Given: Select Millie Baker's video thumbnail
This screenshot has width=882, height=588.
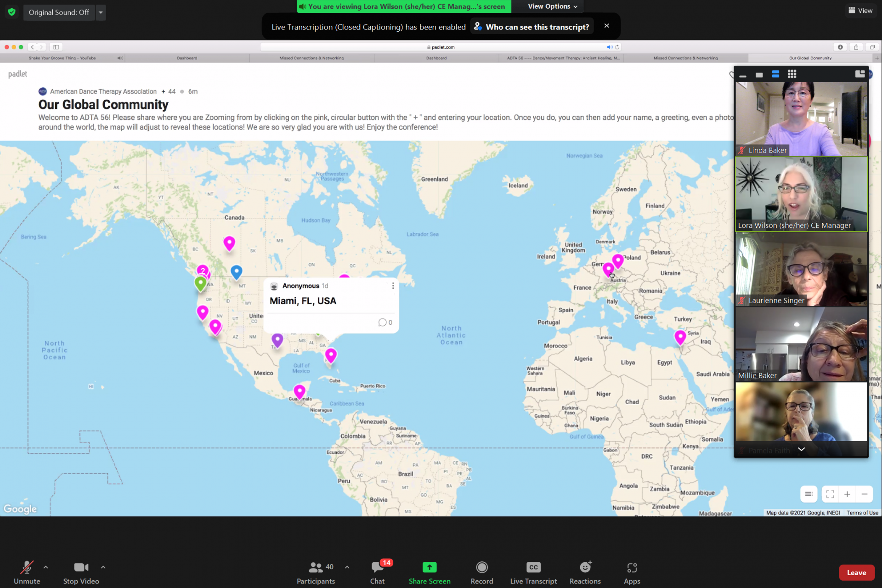Looking at the screenshot, I should tap(801, 345).
